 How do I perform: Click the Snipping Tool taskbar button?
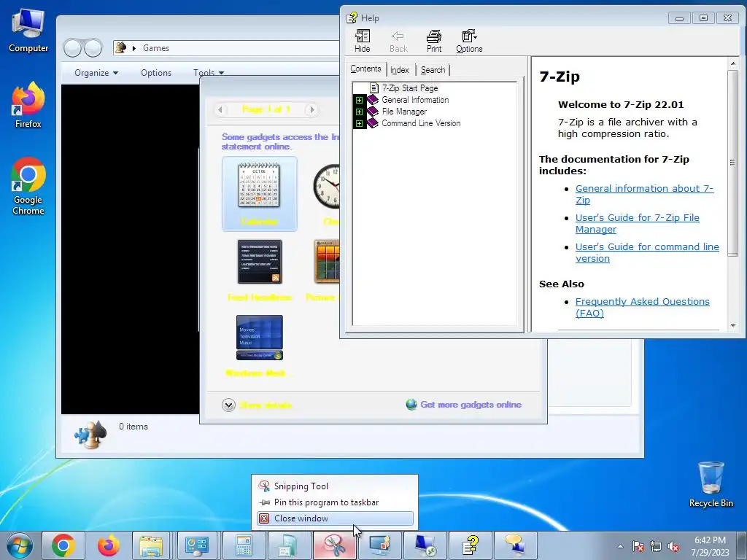point(335,545)
